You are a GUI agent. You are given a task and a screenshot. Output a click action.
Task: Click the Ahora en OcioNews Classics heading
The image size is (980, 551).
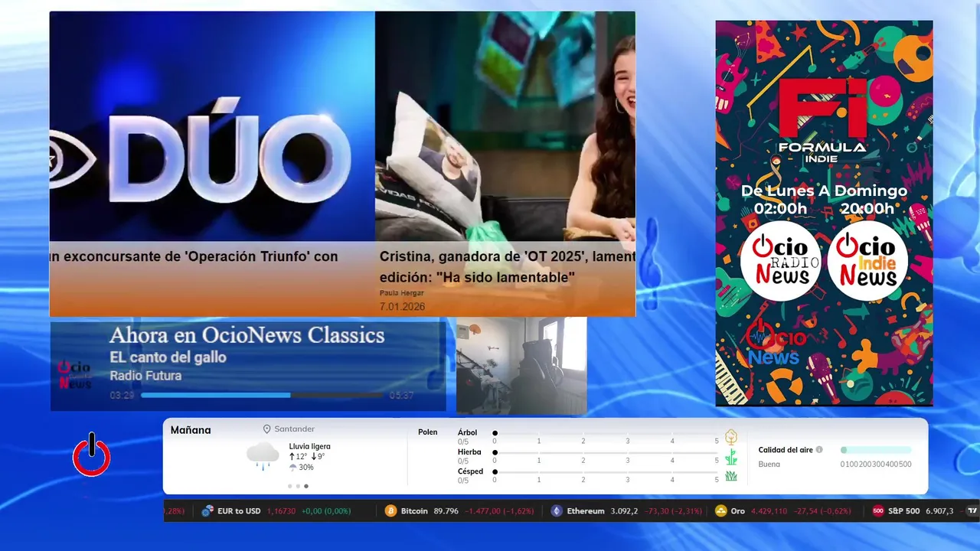point(247,335)
